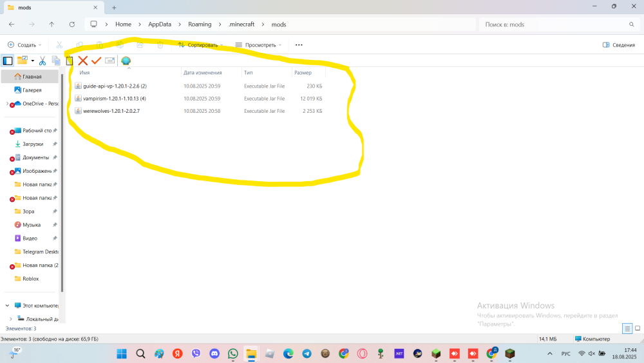Click the Roaming breadcrumb segment
Screen dimensions: 644x363
pyautogui.click(x=200, y=25)
